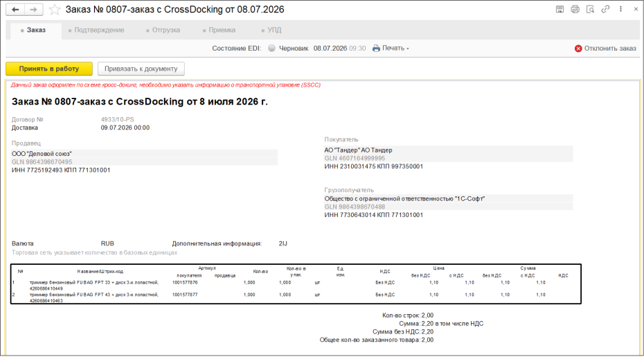Click consignee ИНН 7730643014 line
Viewport: 644px width, 357px height.
[x=374, y=215]
